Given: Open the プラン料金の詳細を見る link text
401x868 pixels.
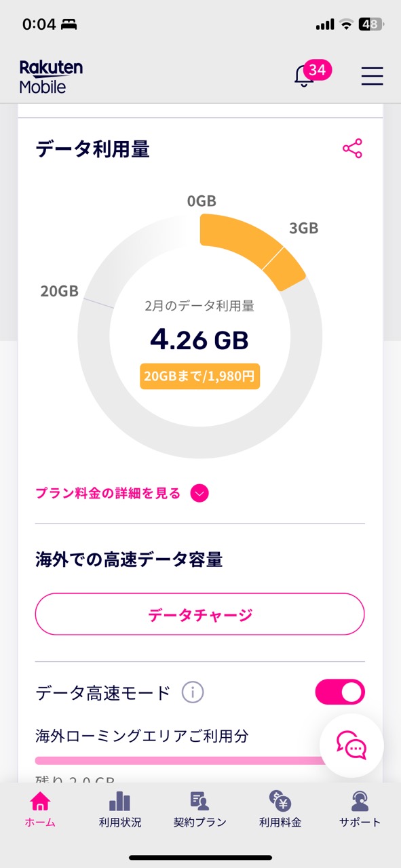Looking at the screenshot, I should coord(108,494).
